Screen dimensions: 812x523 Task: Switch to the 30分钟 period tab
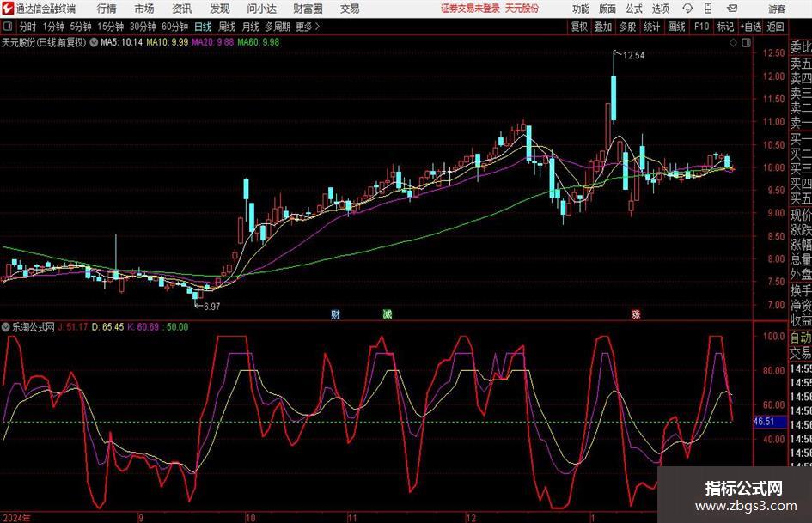(x=143, y=27)
